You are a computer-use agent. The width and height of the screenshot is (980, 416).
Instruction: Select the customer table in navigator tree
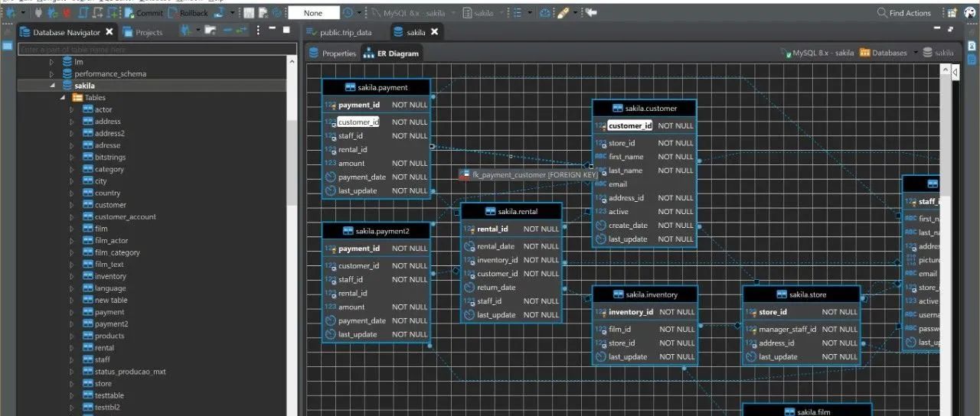pos(110,205)
